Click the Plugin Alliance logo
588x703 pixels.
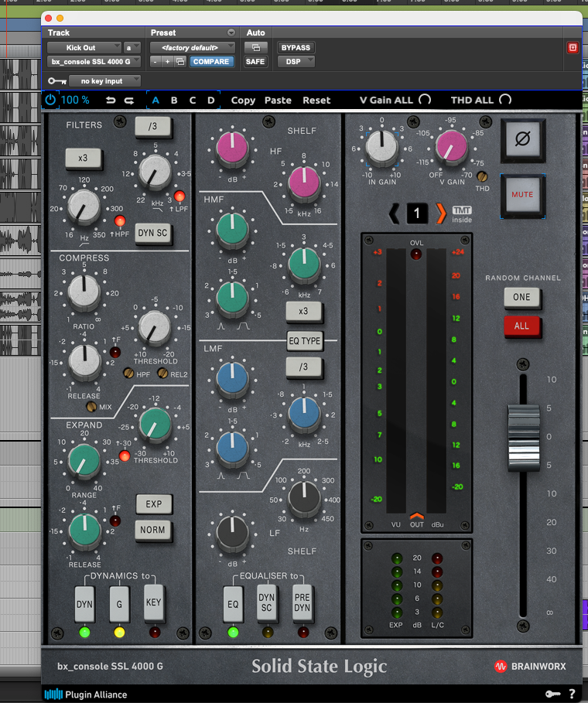coord(86,694)
